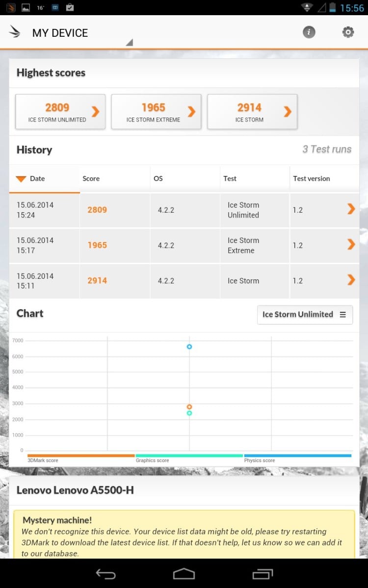The width and height of the screenshot is (368, 588).
Task: Tap the clipboard check notification icon
Action: pos(70,7)
